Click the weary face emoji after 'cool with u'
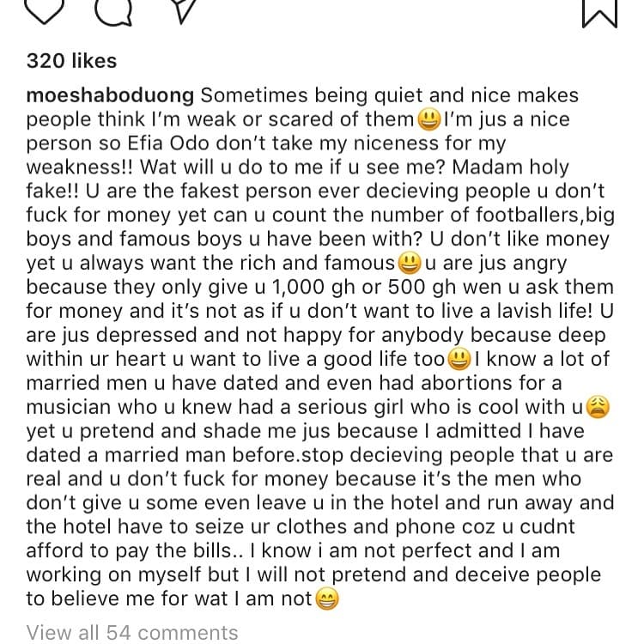644x644 pixels. (598, 407)
